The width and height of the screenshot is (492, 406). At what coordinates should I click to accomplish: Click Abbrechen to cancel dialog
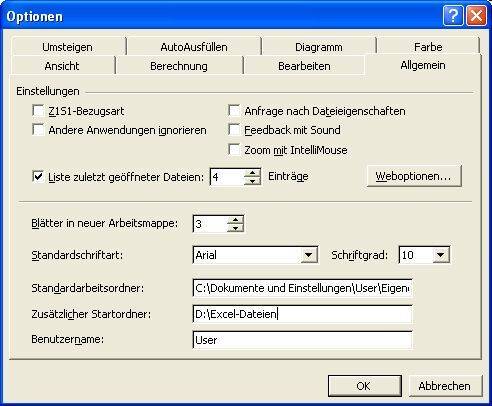tap(445, 386)
